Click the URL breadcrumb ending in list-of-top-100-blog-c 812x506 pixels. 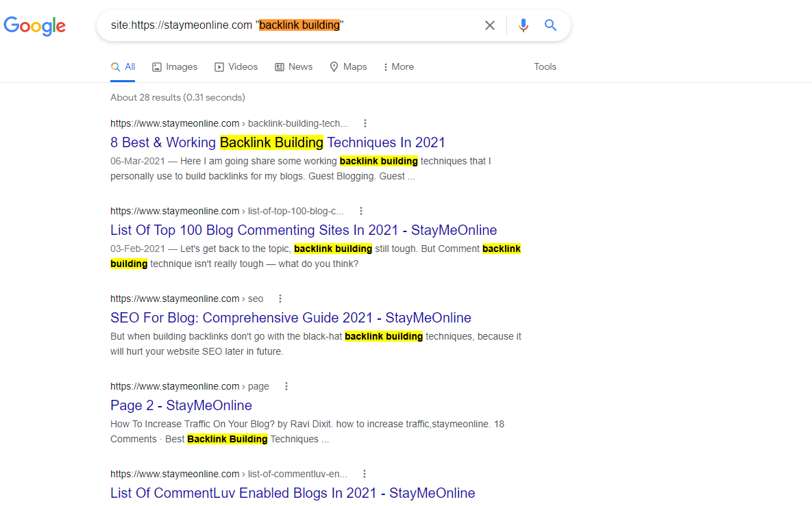(x=227, y=211)
